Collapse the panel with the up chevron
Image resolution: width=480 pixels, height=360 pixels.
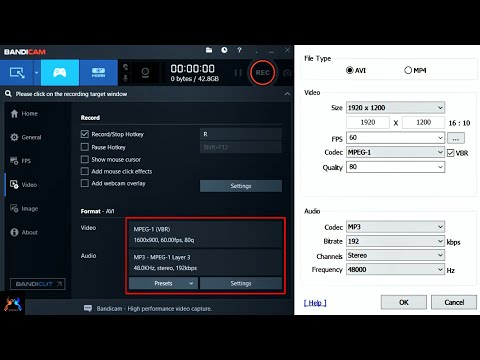coord(287,94)
